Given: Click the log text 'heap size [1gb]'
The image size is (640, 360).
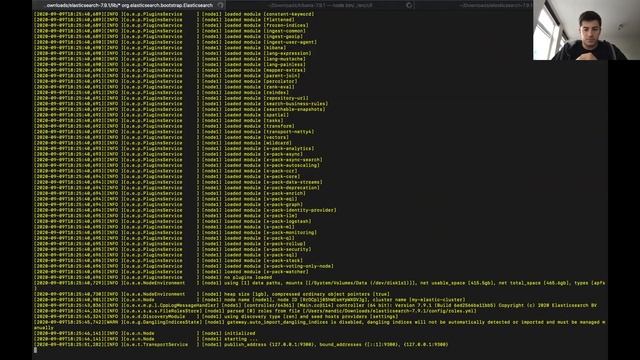Looking at the screenshot, I should [245, 294].
